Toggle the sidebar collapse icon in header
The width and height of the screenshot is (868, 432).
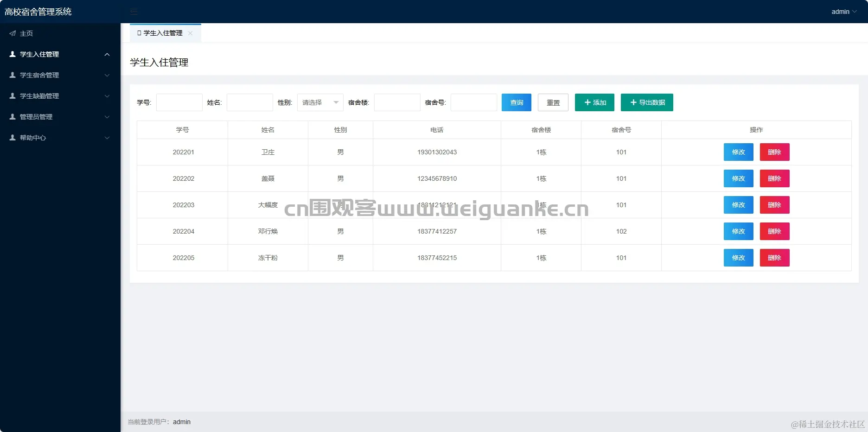tap(134, 12)
